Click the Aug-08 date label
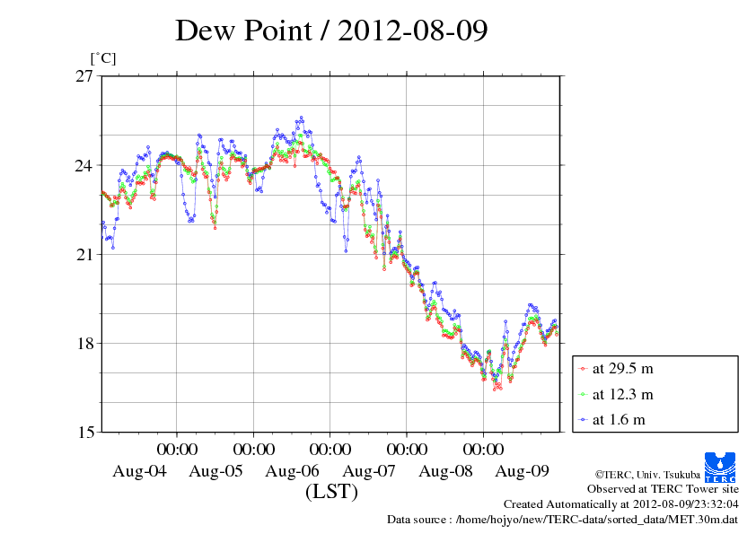Screen dimensions: 756x534 click(x=445, y=470)
